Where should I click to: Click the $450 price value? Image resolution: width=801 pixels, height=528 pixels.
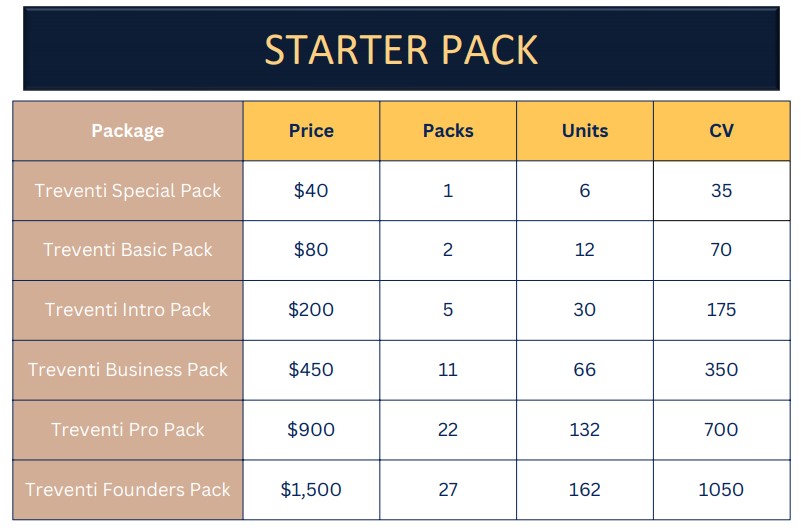(311, 370)
